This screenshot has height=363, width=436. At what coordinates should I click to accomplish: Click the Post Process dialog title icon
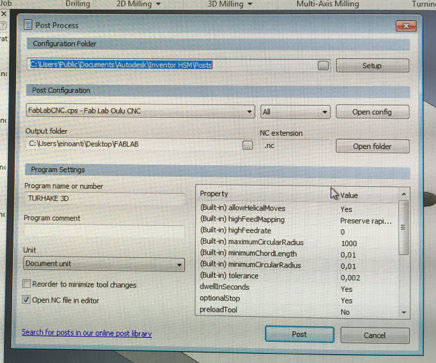tap(28, 25)
